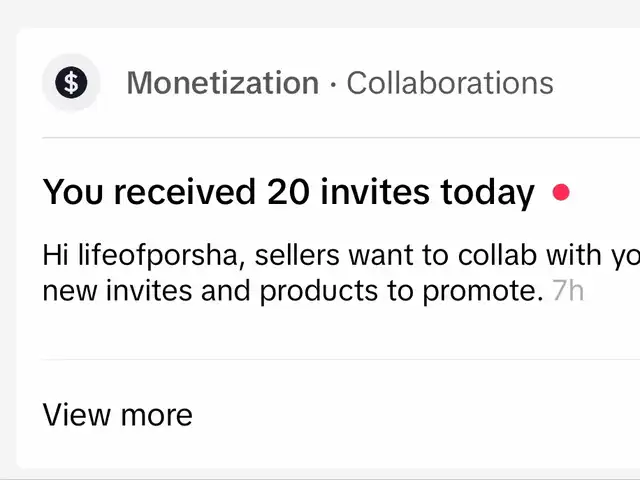Click the divider line below the Monetization header
The image size is (640, 480).
point(341,138)
